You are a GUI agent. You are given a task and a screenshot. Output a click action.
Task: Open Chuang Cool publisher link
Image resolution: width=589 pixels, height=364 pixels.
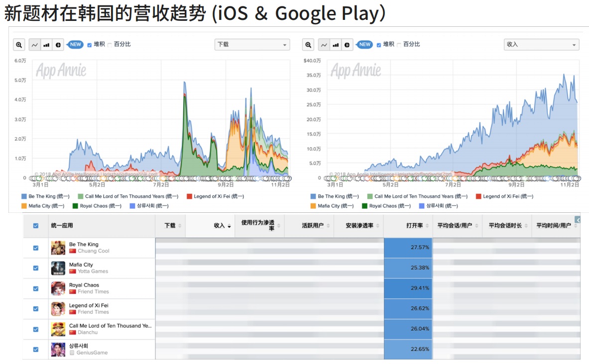[x=94, y=251]
